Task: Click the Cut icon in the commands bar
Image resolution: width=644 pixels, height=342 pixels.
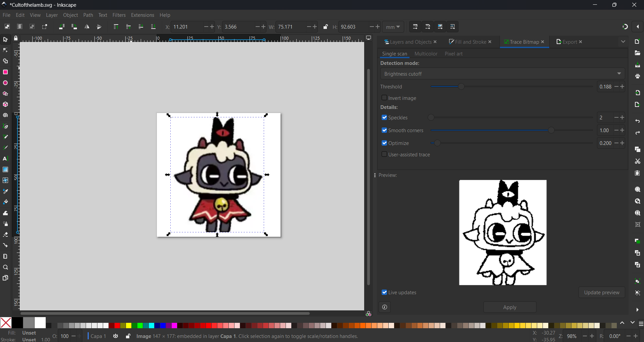Action: pos(637,161)
